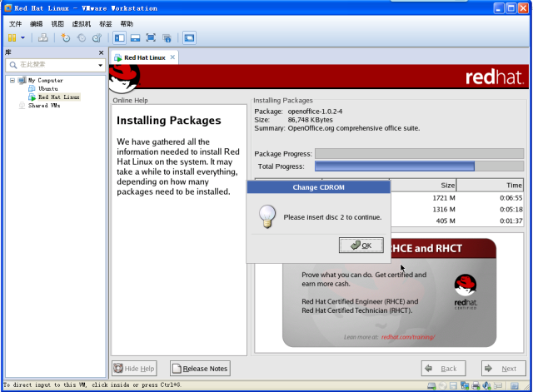Close the library panel

[101, 52]
